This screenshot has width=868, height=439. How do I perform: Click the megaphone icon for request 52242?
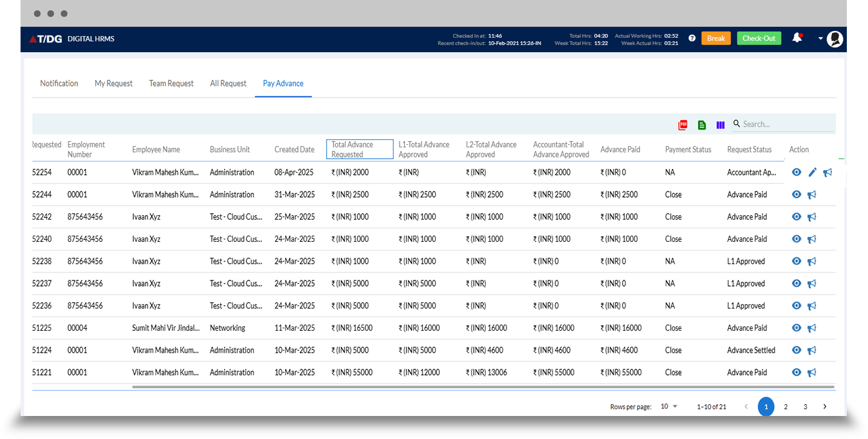pos(812,218)
